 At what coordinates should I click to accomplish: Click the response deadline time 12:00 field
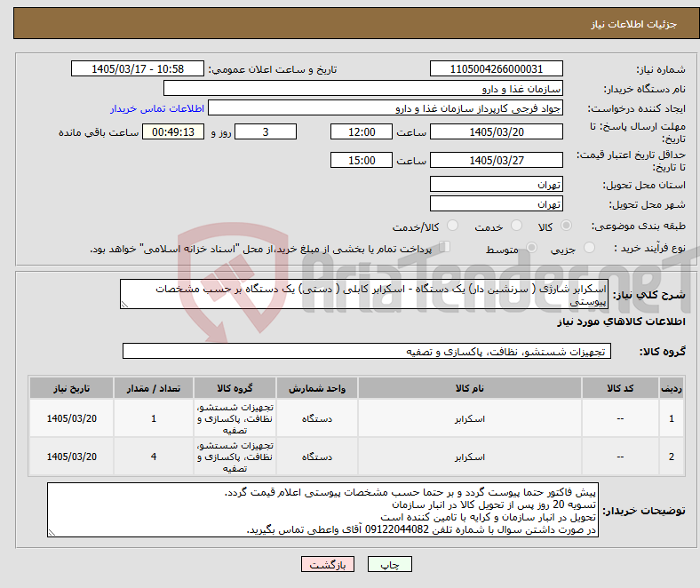pyautogui.click(x=362, y=131)
